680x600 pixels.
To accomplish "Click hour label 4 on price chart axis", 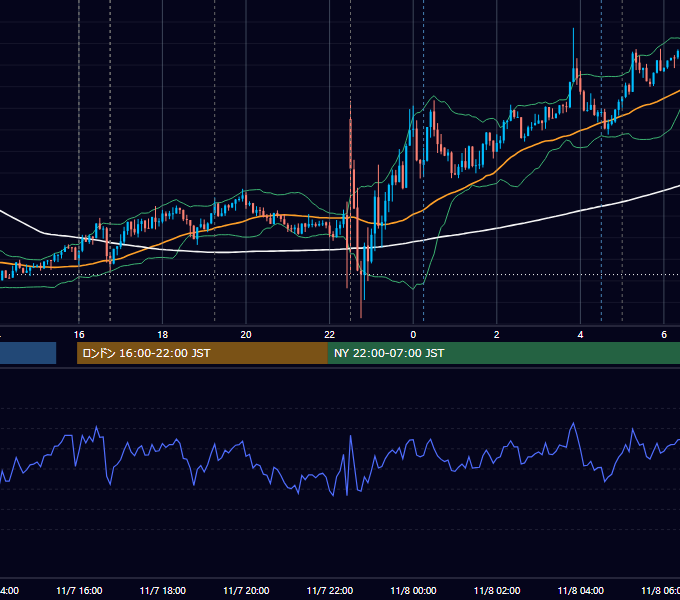I will [x=580, y=335].
